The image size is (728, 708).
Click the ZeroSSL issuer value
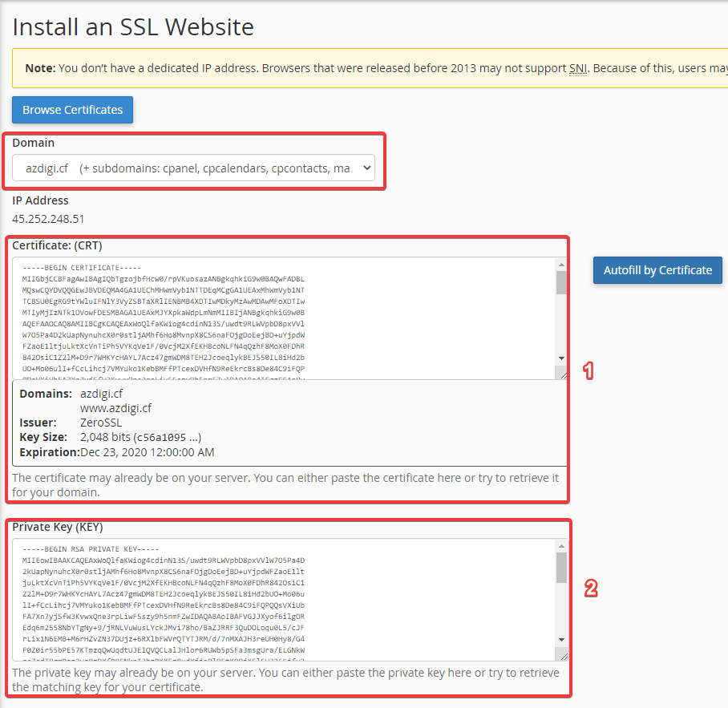pos(103,423)
